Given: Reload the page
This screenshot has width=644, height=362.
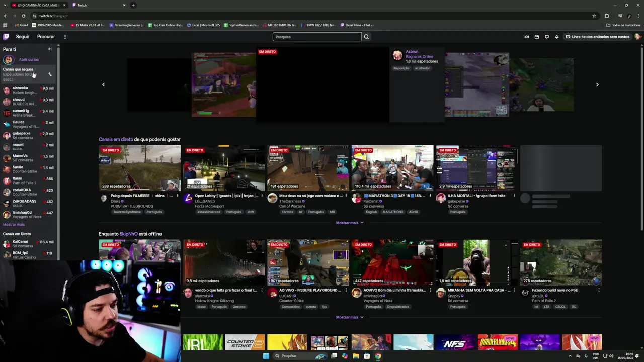Looking at the screenshot, I should (x=23, y=16).
